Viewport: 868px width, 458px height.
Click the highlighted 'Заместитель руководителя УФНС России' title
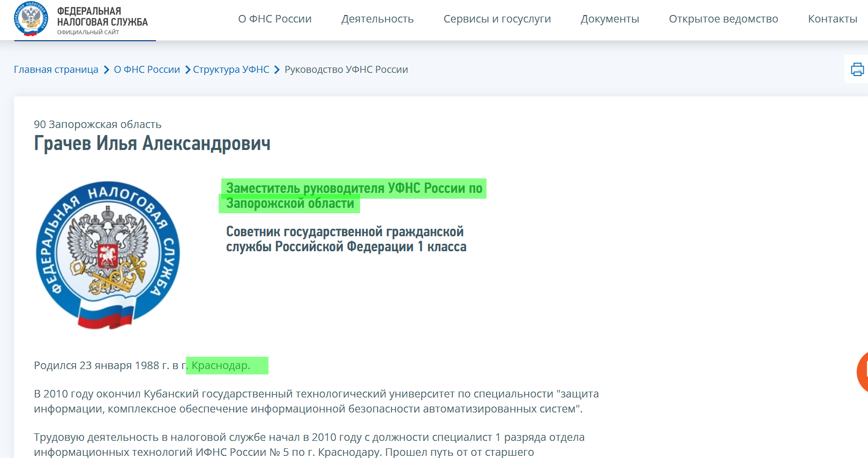[354, 196]
